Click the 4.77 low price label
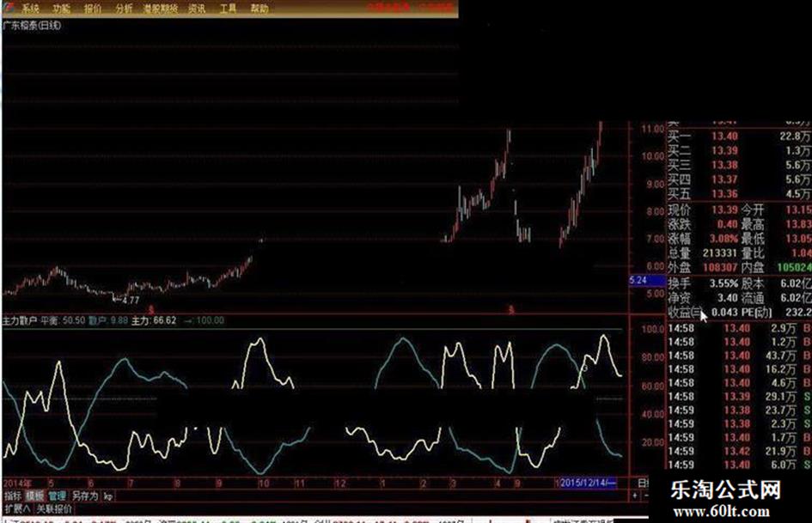 [131, 300]
